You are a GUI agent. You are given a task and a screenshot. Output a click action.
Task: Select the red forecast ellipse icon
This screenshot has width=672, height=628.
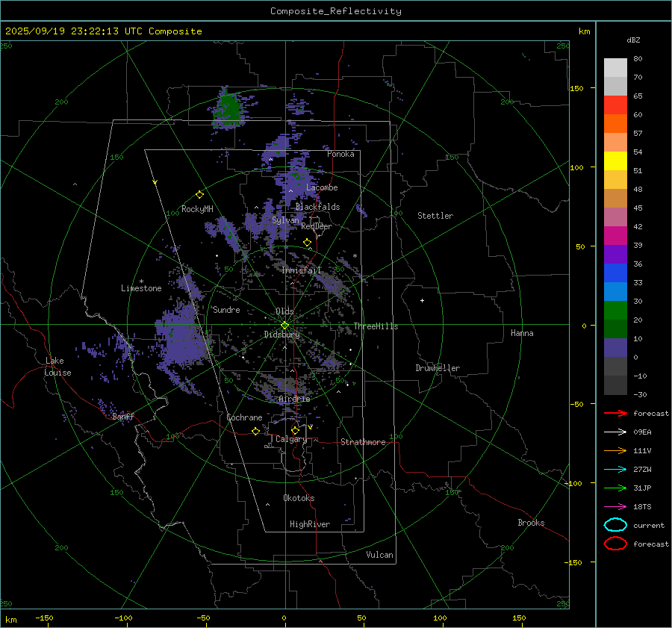point(615,544)
